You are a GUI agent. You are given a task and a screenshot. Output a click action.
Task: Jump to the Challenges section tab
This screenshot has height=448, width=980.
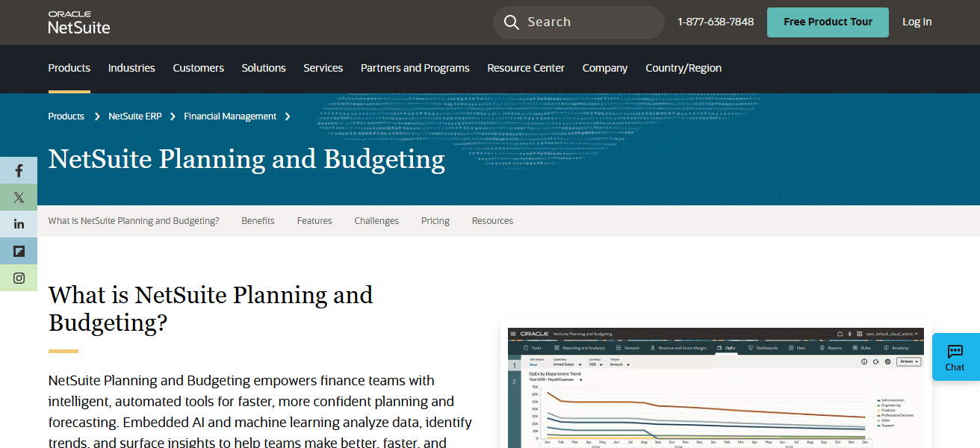point(376,221)
